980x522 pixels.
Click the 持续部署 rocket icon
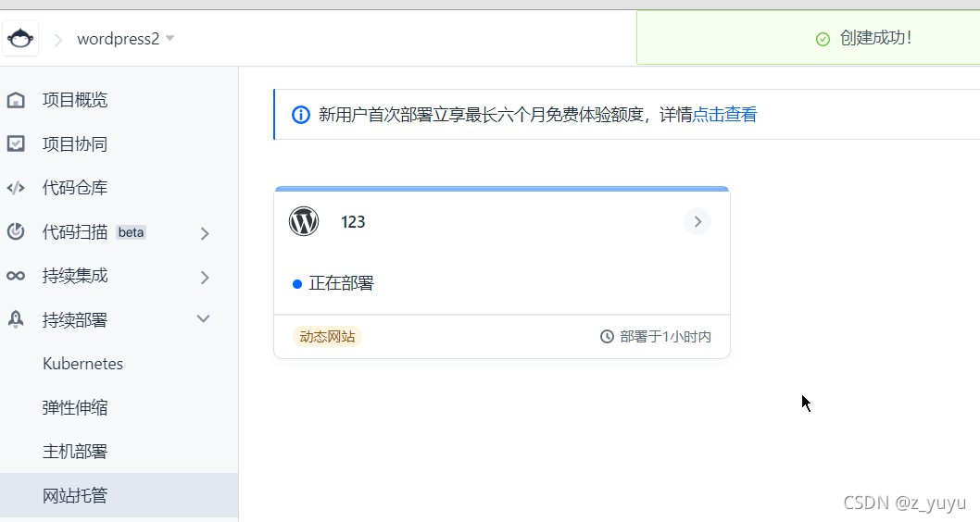pos(16,319)
